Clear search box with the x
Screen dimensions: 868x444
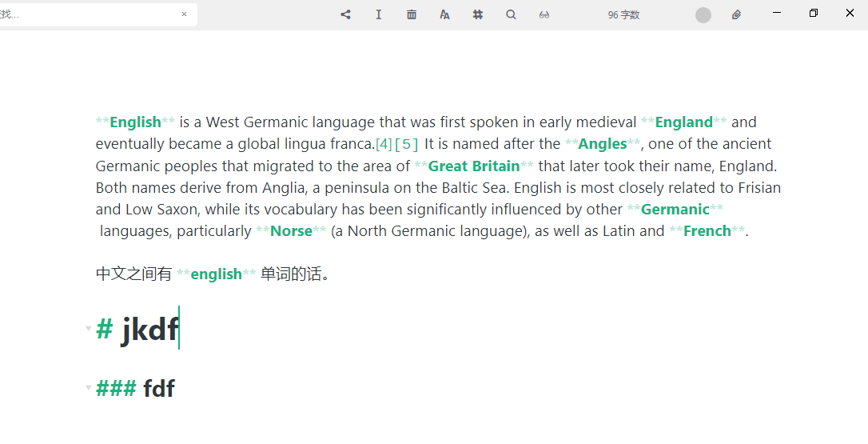point(185,14)
